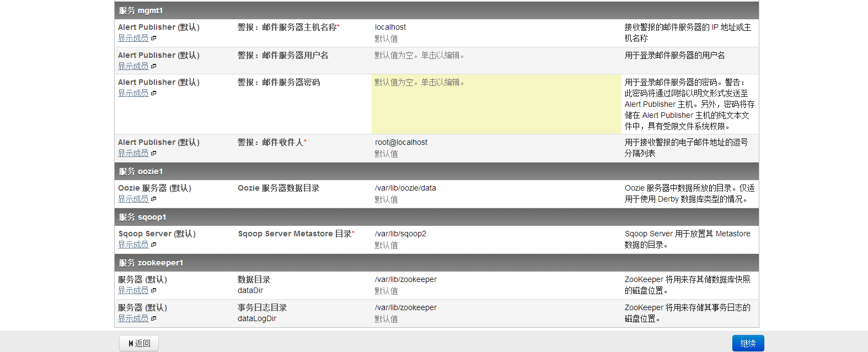This screenshot has height=352, width=868.
Task: Click popup icon beside 显示成员 in 邮件服务器密码 row
Action: [x=154, y=93]
